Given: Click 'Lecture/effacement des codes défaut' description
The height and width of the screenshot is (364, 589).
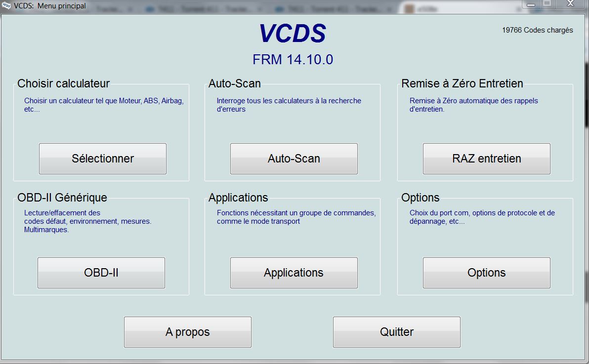Looking at the screenshot, I should (87, 221).
